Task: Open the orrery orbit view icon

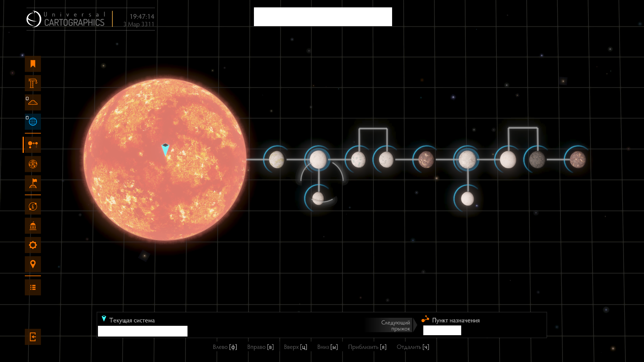Action: tap(33, 164)
